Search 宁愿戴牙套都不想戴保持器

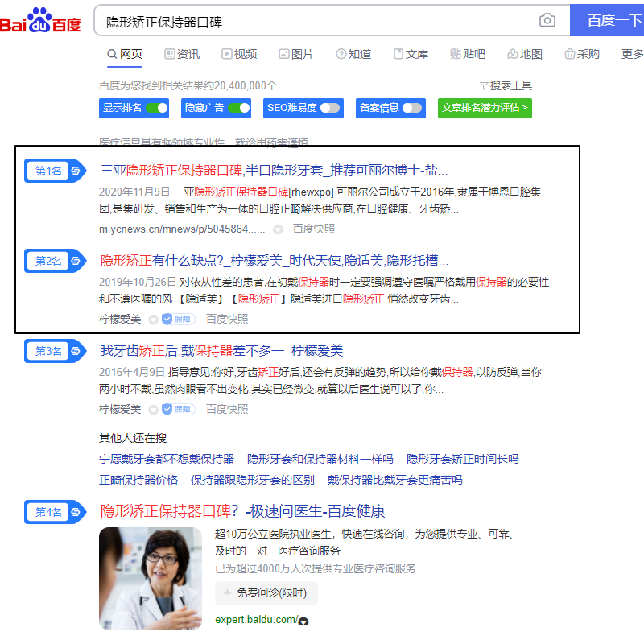click(167, 459)
